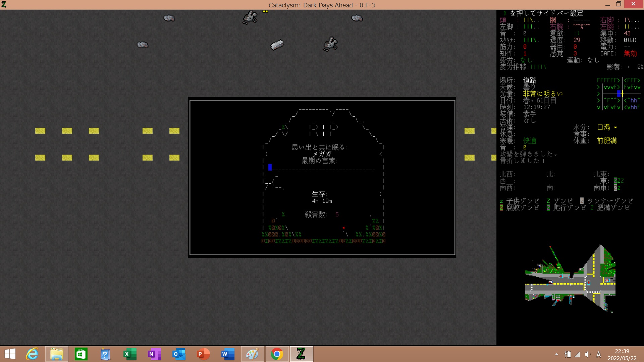Click the date 春、61日目
The image size is (644, 362).
540,100
